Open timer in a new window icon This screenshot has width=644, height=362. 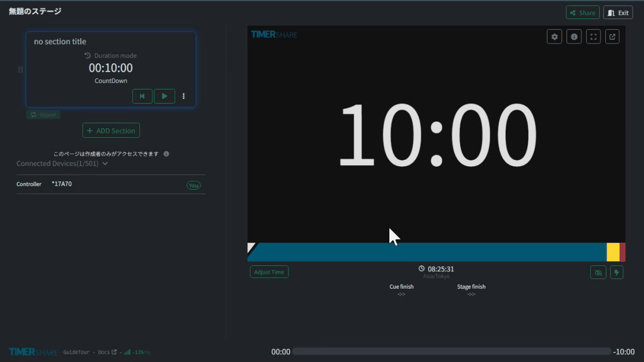(x=612, y=37)
